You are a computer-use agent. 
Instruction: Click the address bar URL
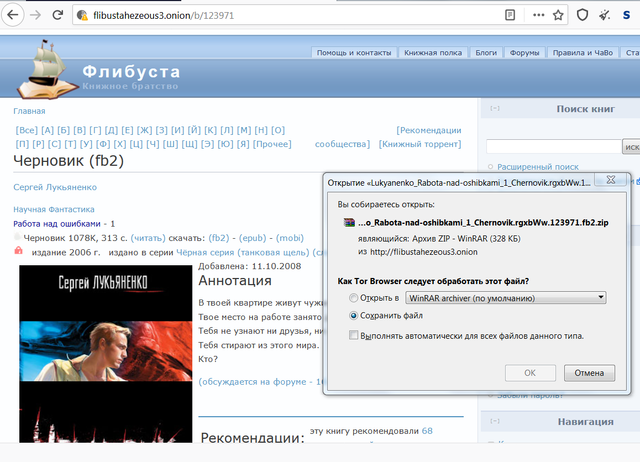[163, 16]
